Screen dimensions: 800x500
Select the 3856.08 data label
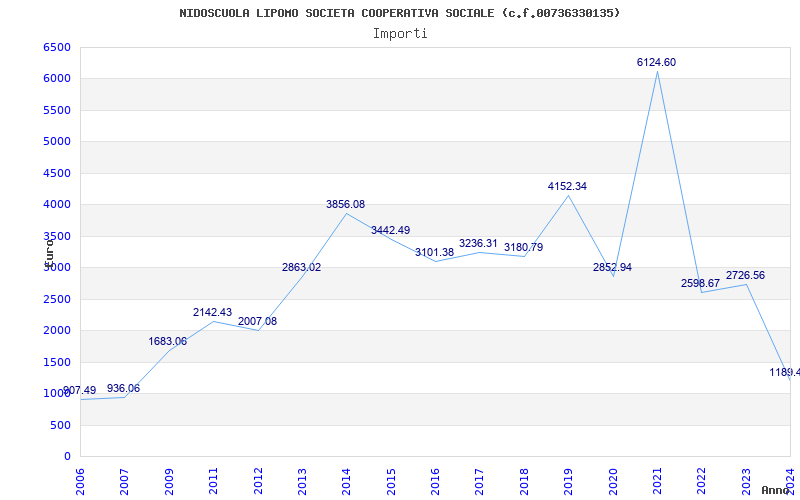[345, 204]
